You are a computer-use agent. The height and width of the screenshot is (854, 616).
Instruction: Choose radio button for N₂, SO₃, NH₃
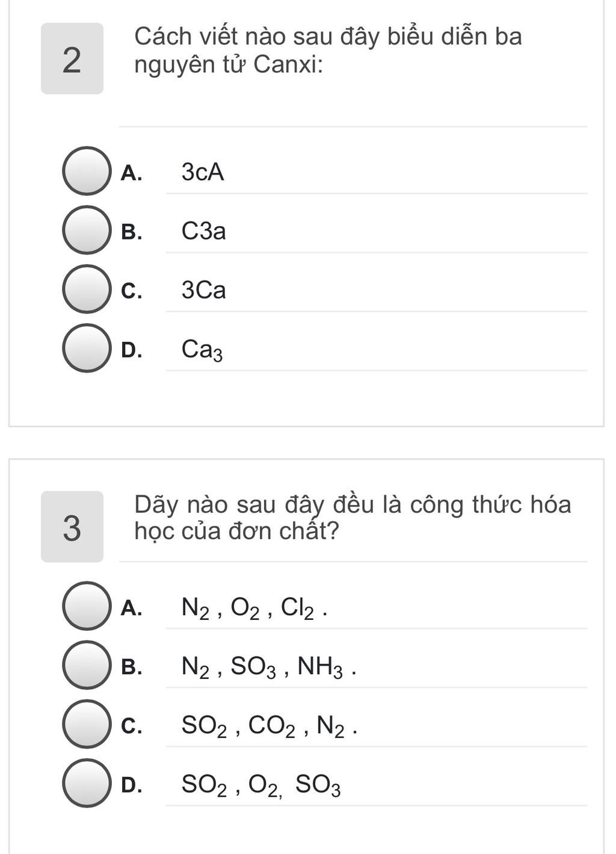(87, 665)
